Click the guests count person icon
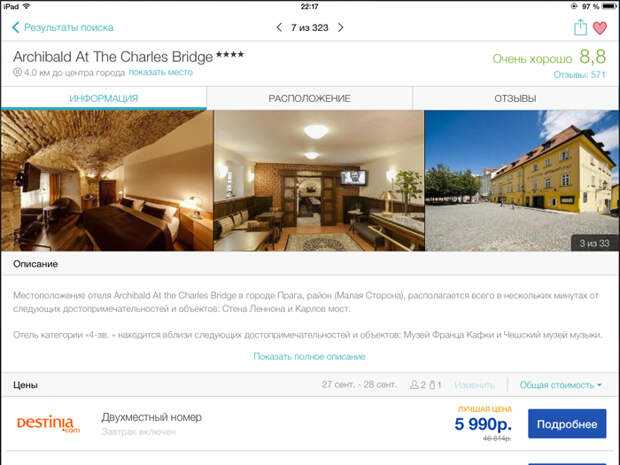Viewport: 620px width, 465px height. pos(414,385)
